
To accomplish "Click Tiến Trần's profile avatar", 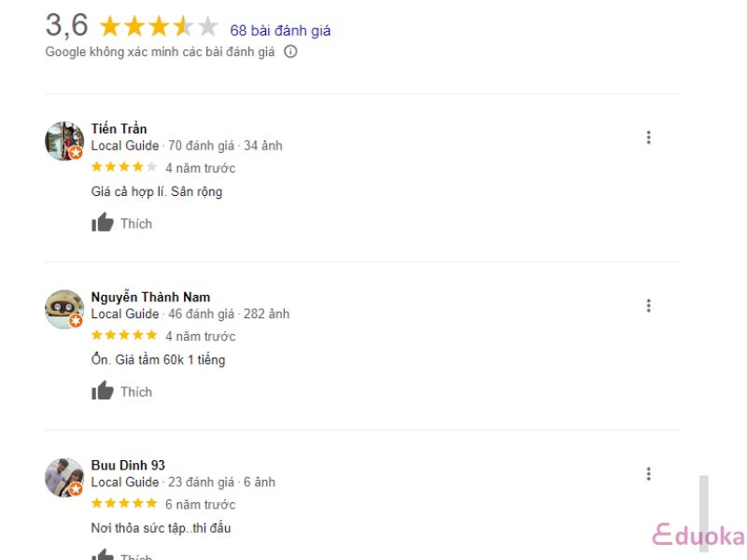I will click(x=64, y=141).
